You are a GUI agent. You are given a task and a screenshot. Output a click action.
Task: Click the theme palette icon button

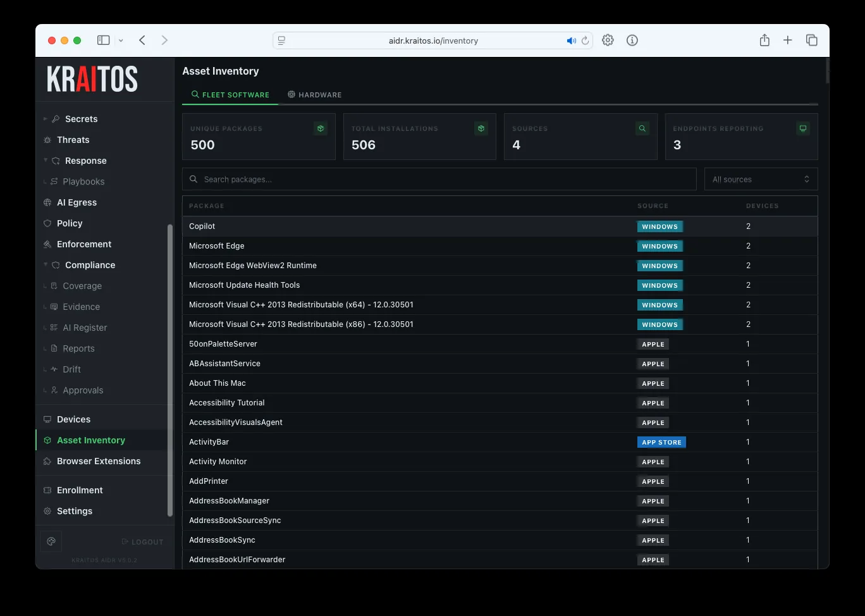click(52, 541)
